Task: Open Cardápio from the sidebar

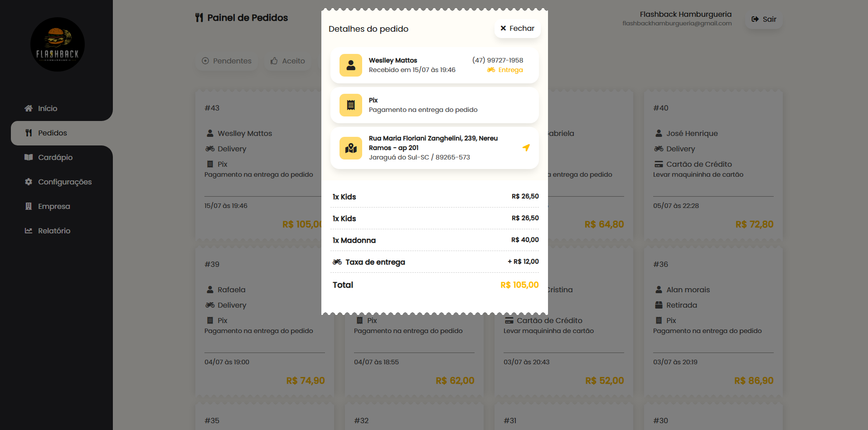Action: click(x=55, y=157)
